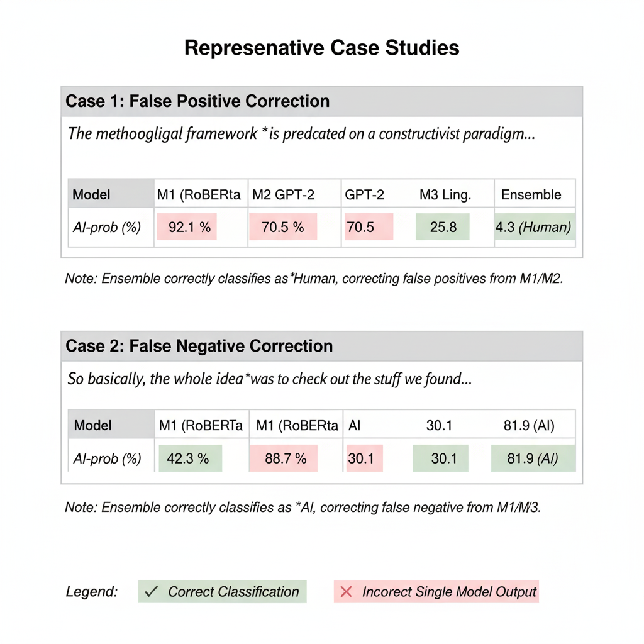Image resolution: width=644 pixels, height=644 pixels.
Task: Select the green 42.3 % cell in Case 2
Action: point(189,458)
